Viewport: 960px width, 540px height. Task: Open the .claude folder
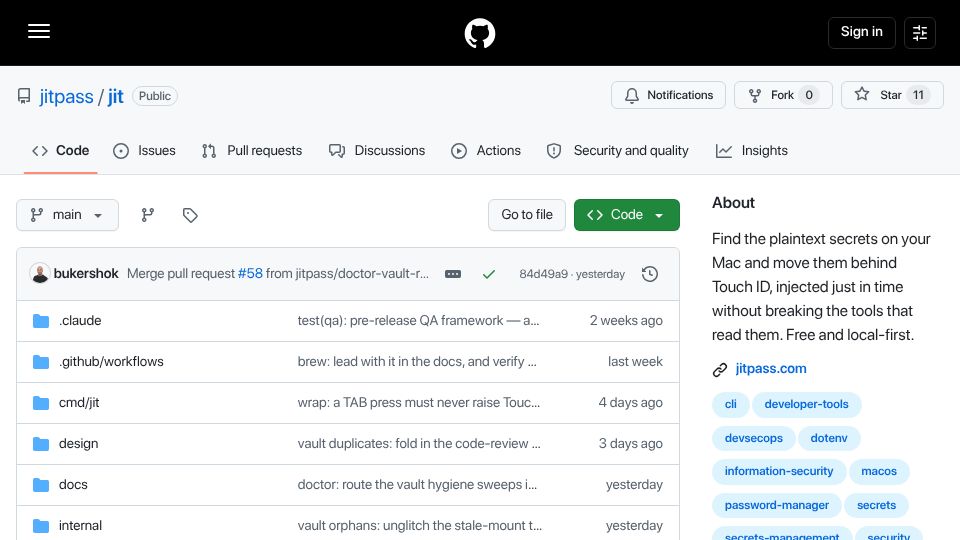(80, 321)
